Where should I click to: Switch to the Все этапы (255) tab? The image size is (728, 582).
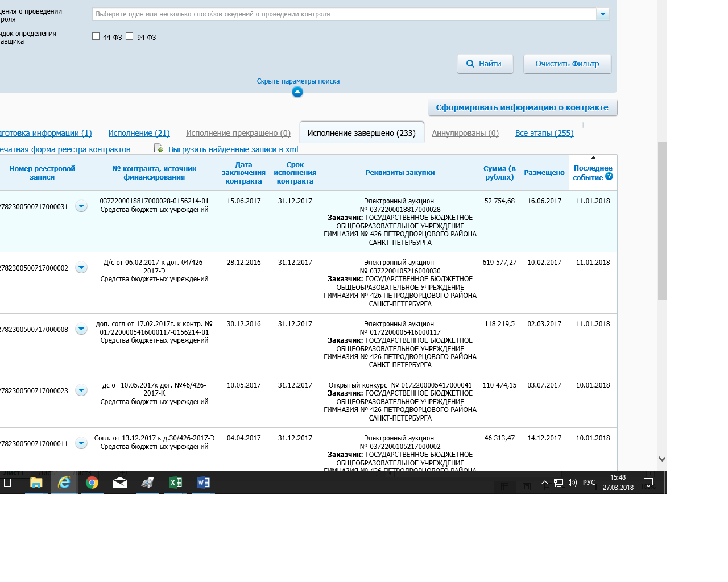click(x=544, y=133)
